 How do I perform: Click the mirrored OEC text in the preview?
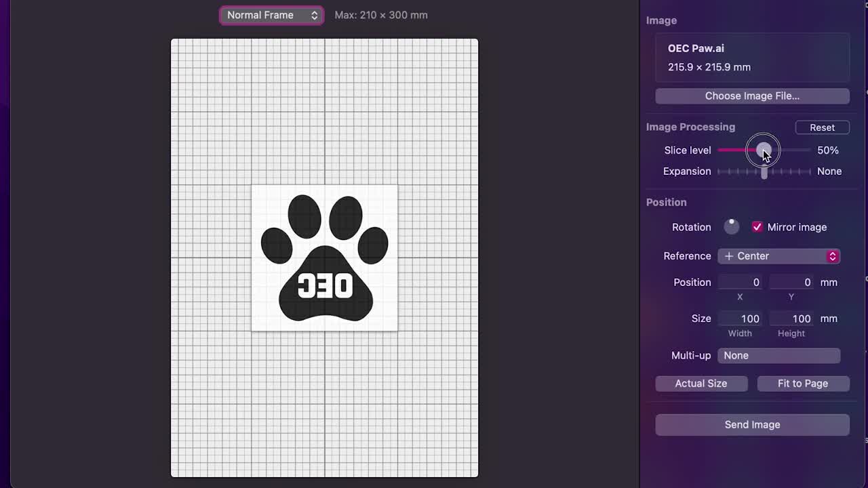(x=325, y=286)
